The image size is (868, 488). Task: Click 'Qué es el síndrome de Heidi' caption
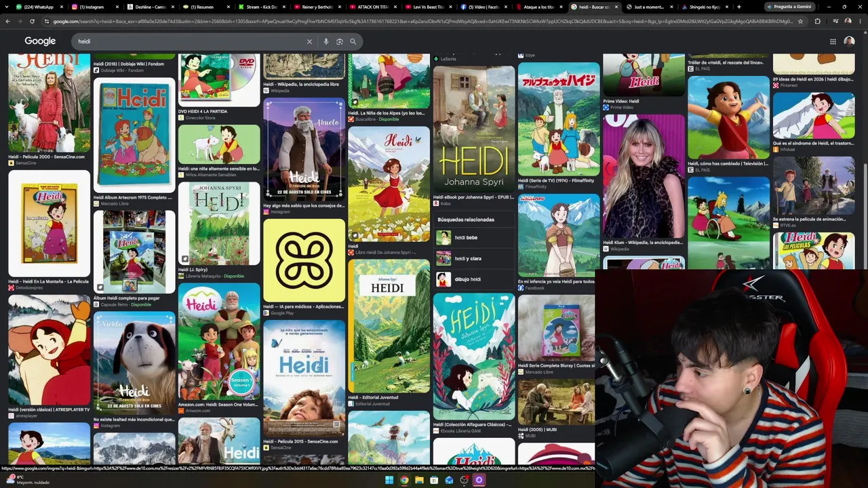click(x=813, y=143)
